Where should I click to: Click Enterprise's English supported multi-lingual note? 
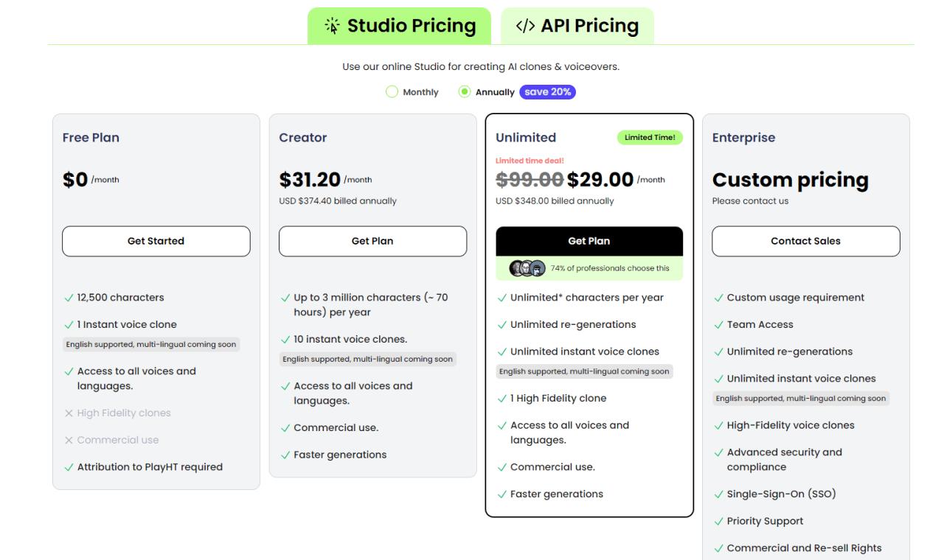802,399
